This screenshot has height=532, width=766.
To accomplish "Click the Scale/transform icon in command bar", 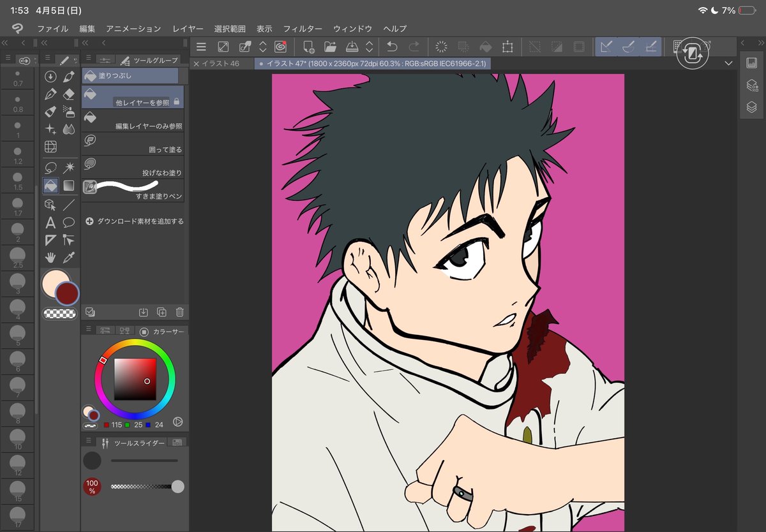I will (507, 47).
